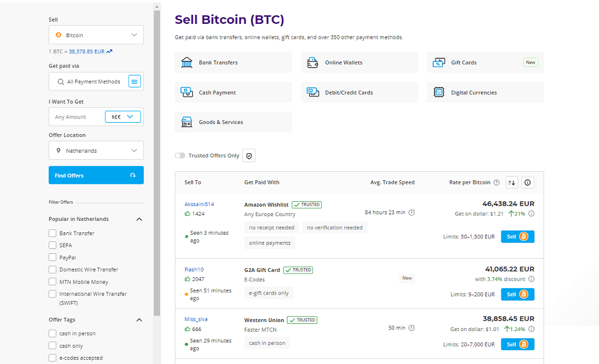Check the Domestic Wire Transfer filter
This screenshot has width=599, height=364.
pyautogui.click(x=52, y=269)
